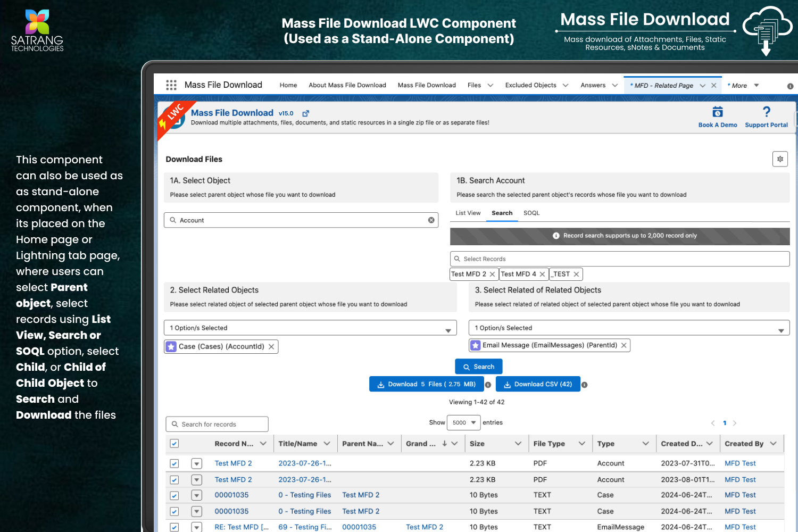Click the Download 5 Files button
Viewport: 798px width, 532px height.
pyautogui.click(x=426, y=384)
